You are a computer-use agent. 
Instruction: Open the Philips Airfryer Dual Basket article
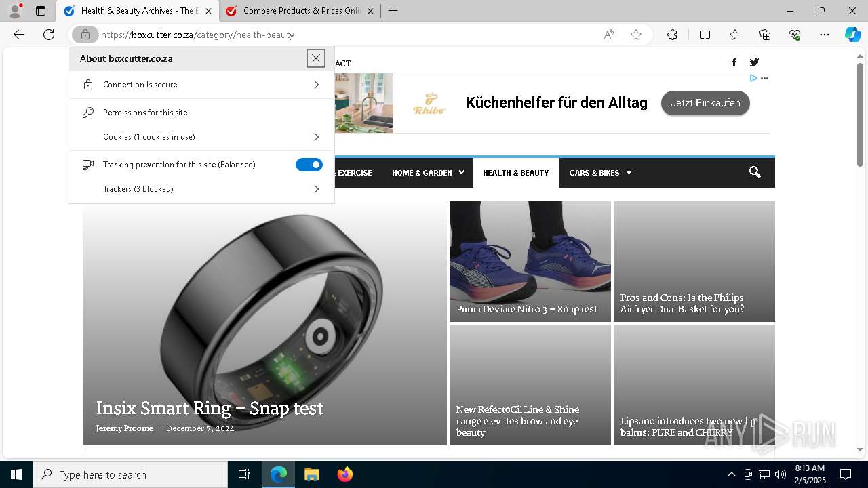point(682,303)
